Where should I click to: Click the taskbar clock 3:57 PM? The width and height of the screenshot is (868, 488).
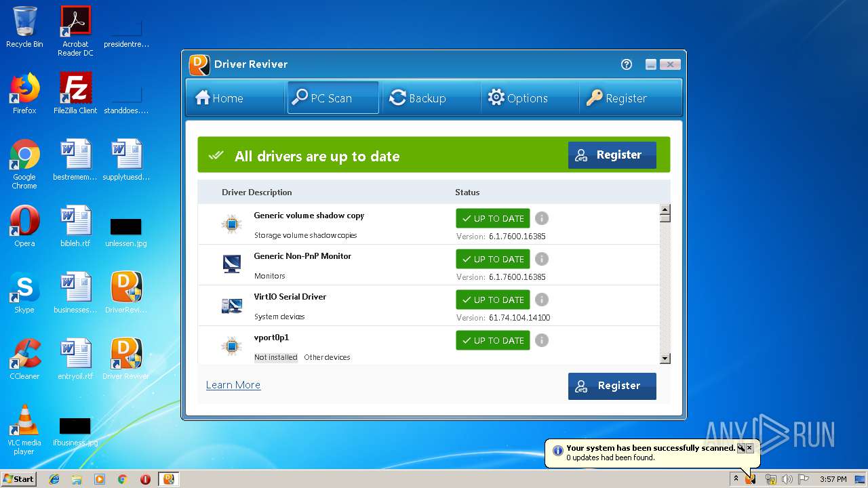[833, 479]
